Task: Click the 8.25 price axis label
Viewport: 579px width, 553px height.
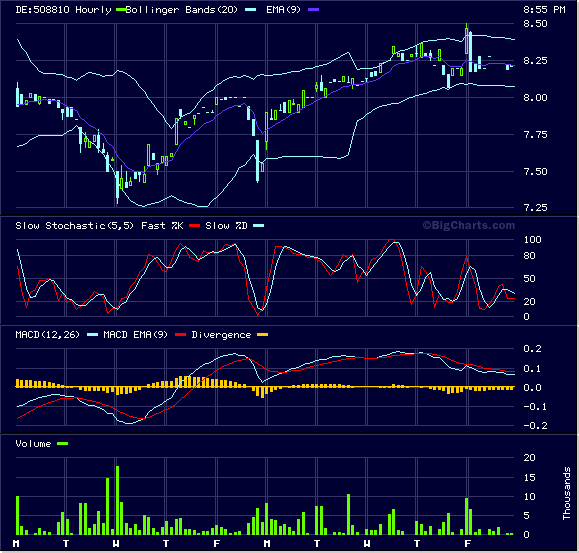Action: pos(535,61)
